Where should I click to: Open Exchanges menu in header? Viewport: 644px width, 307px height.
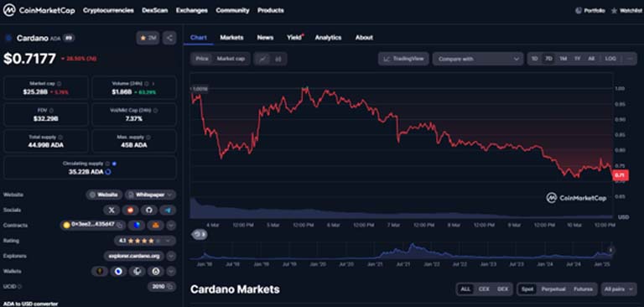pos(192,11)
